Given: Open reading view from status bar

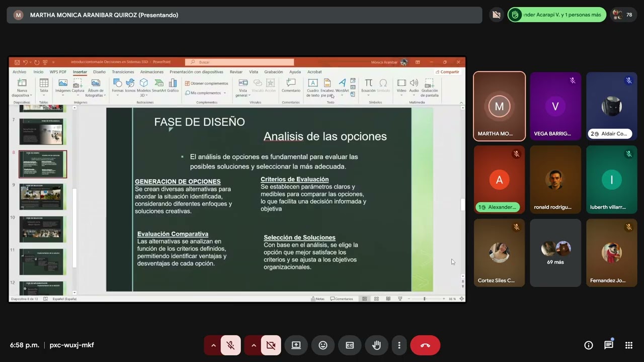Looking at the screenshot, I should tap(388, 299).
